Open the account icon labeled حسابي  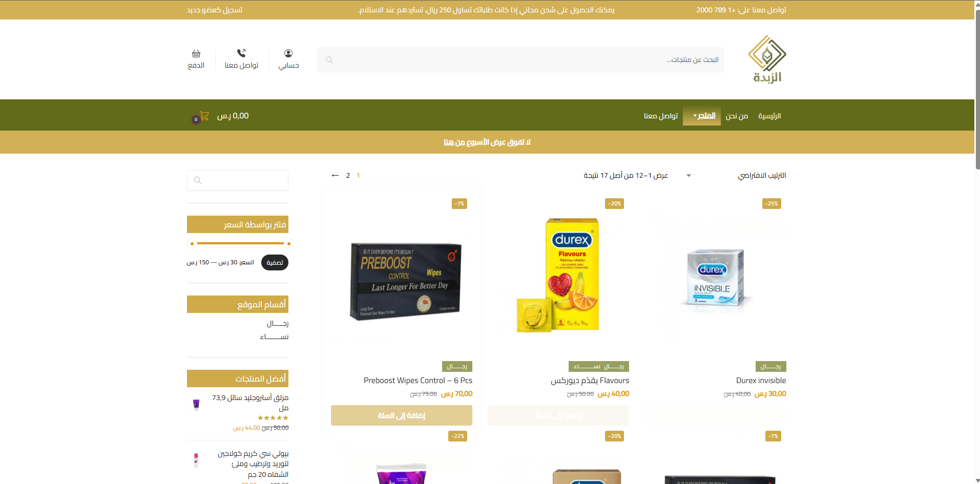tap(288, 53)
